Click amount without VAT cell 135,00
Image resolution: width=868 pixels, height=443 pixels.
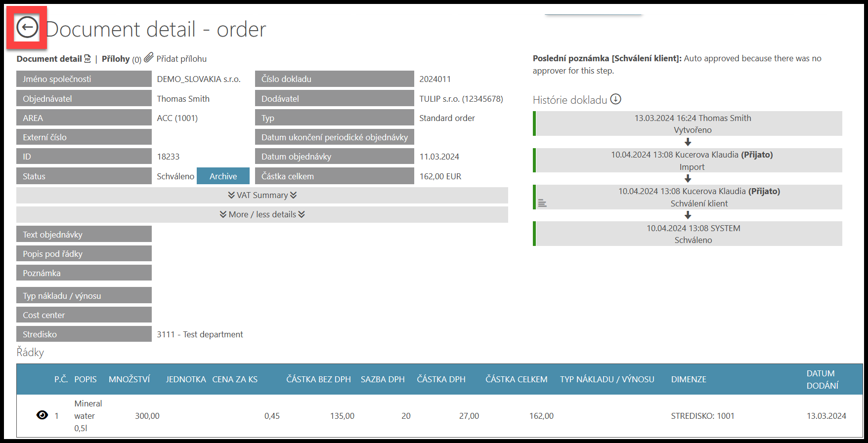(x=342, y=416)
